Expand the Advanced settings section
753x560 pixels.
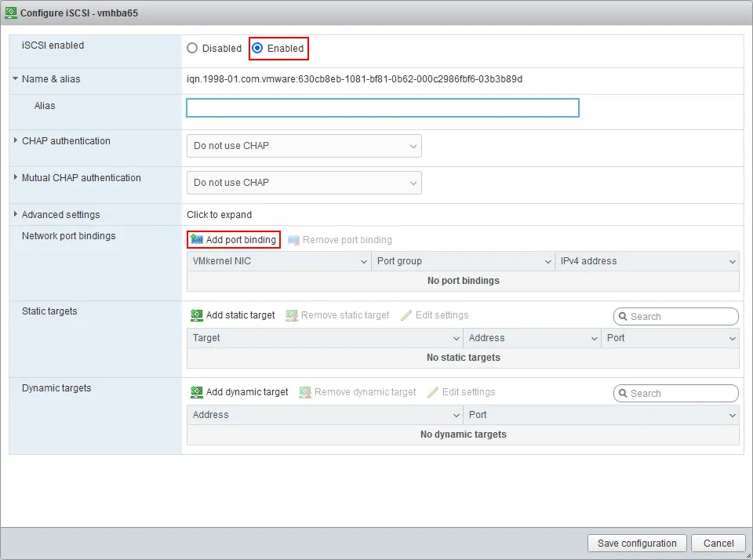[14, 214]
